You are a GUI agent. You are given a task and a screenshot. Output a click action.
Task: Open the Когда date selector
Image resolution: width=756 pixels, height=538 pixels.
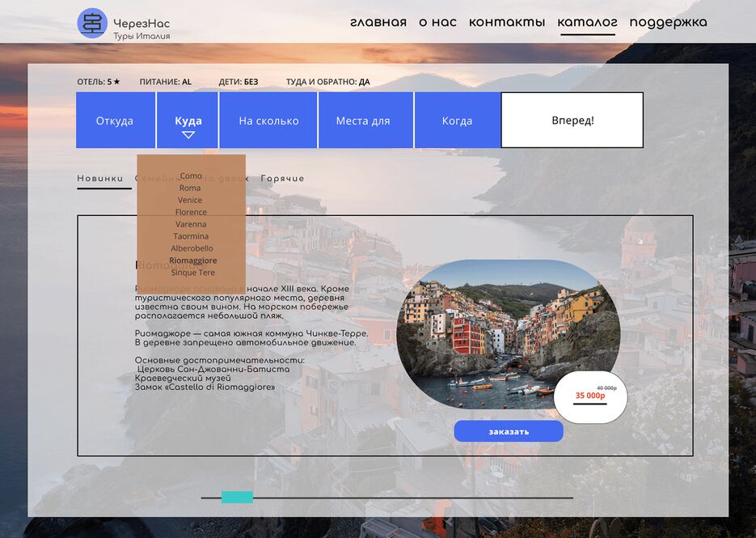(x=457, y=121)
